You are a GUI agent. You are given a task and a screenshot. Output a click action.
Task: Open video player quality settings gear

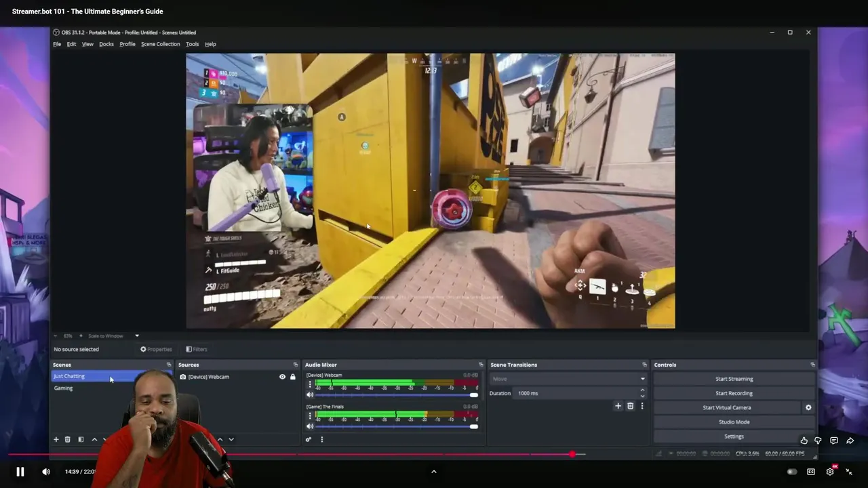coord(830,472)
